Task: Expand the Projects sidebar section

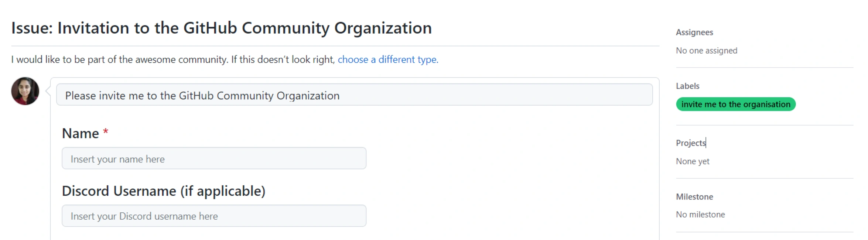Action: 690,143
